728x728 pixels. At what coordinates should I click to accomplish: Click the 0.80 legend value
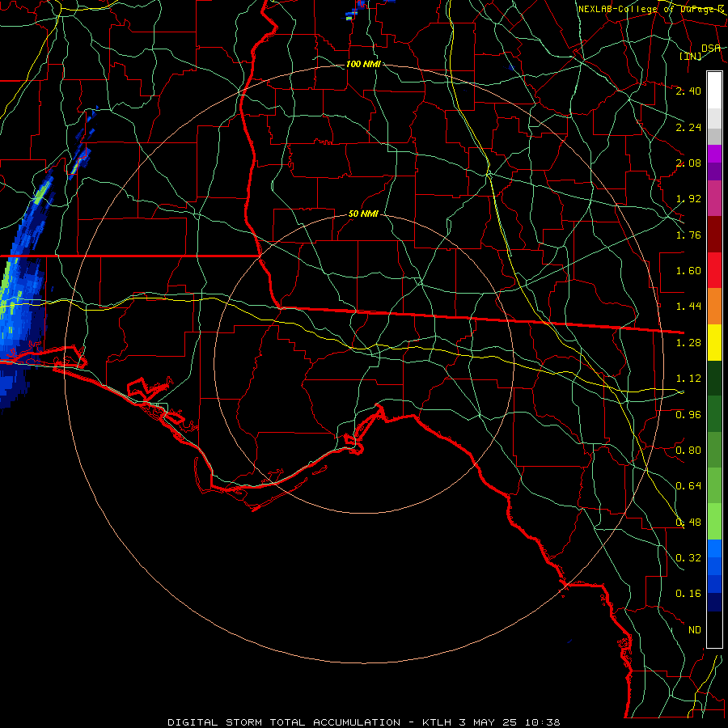(688, 451)
